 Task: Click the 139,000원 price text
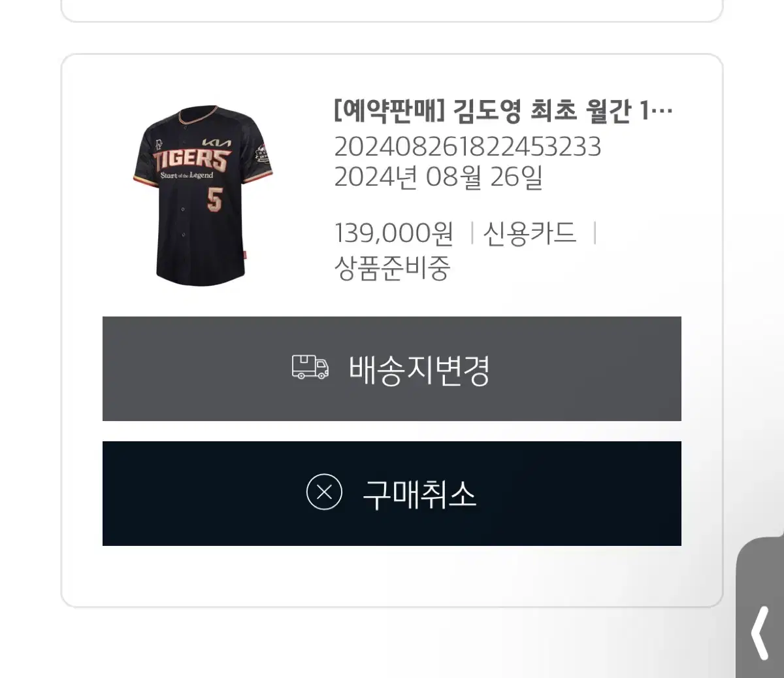[x=393, y=233]
